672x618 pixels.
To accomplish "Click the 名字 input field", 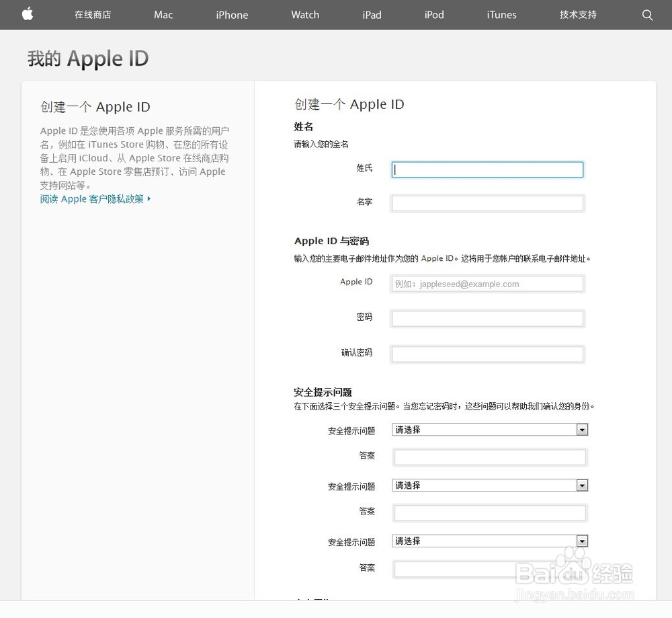I will coord(487,203).
